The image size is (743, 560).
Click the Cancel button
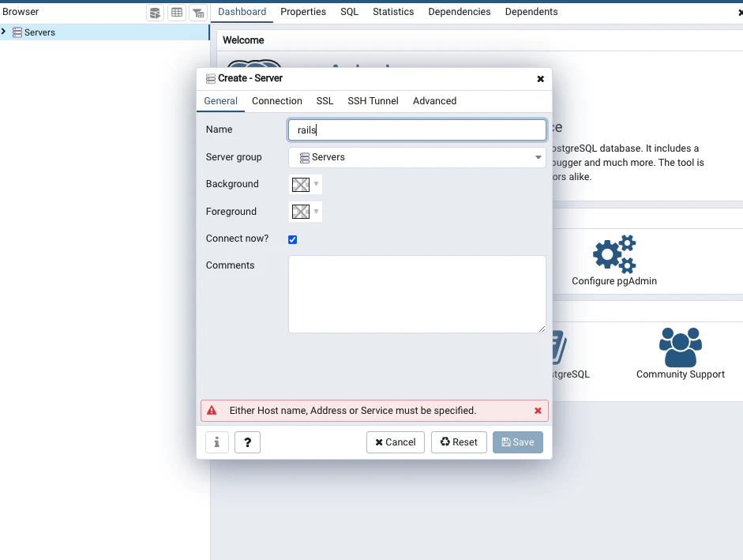pyautogui.click(x=396, y=442)
